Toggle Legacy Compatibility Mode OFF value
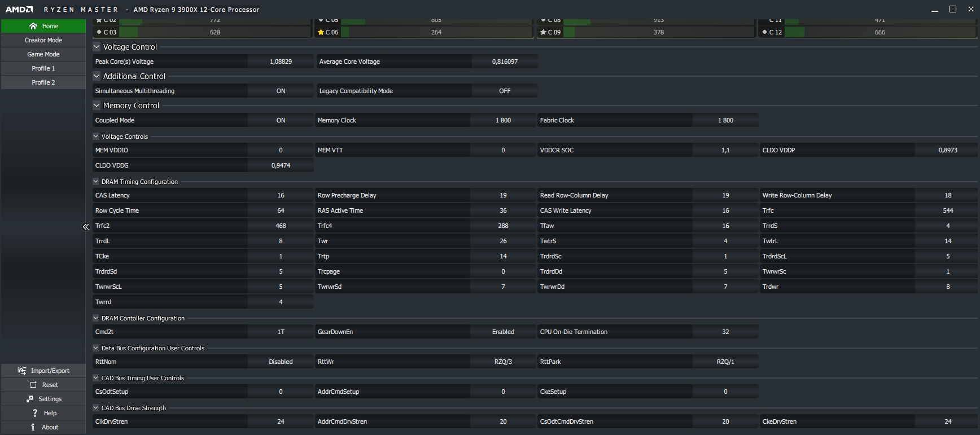 pyautogui.click(x=505, y=91)
